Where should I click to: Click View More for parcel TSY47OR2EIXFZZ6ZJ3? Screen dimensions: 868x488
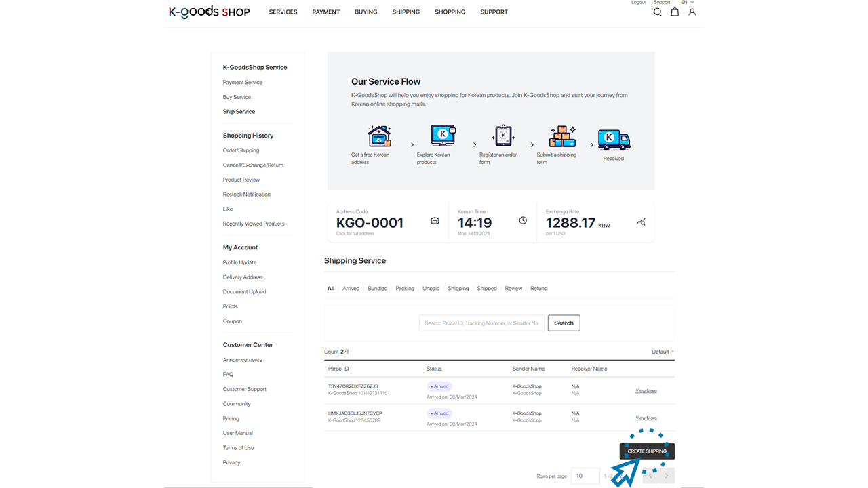(x=646, y=391)
